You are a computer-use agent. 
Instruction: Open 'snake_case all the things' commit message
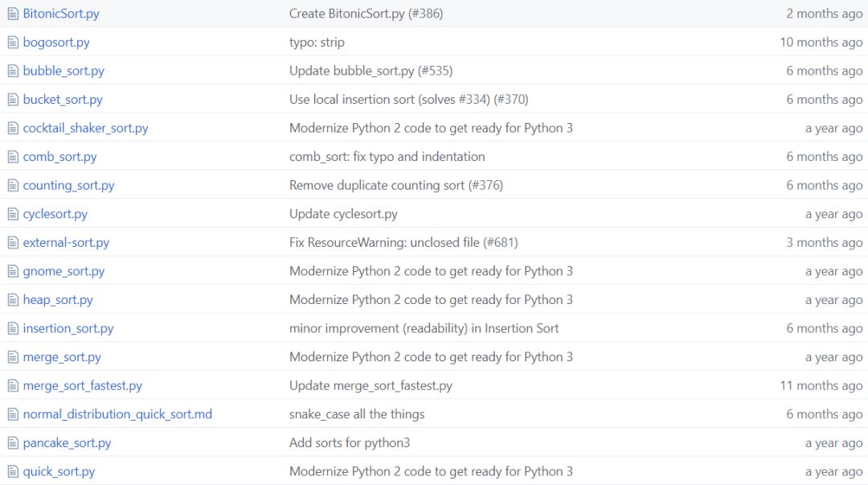[357, 414]
